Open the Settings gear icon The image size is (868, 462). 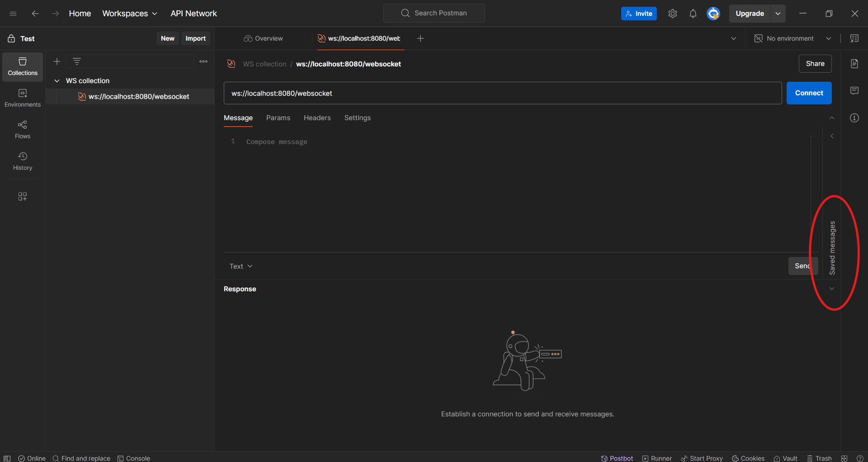point(673,14)
